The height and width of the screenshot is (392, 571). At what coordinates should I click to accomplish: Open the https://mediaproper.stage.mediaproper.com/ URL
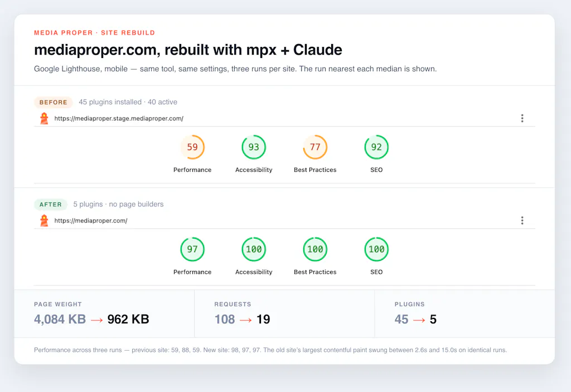[x=119, y=118]
